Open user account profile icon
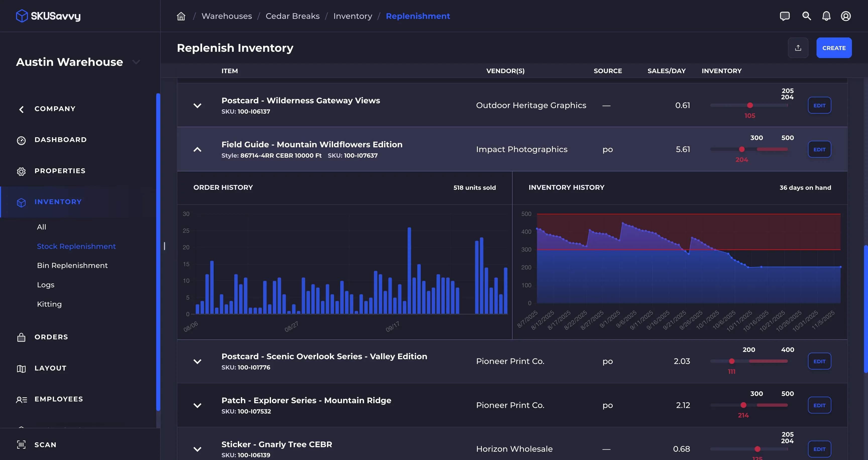The image size is (868, 460). point(846,16)
